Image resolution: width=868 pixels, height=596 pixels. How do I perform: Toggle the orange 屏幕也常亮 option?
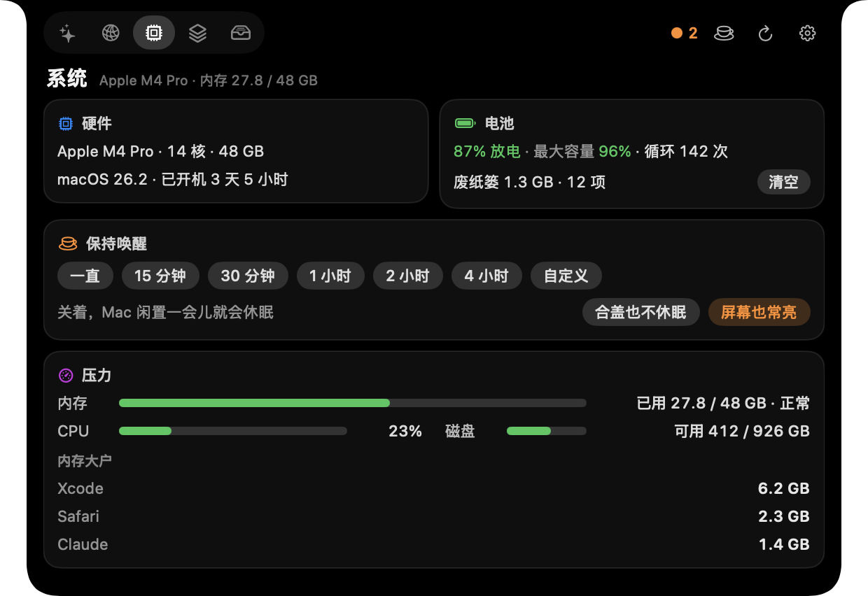click(x=759, y=313)
